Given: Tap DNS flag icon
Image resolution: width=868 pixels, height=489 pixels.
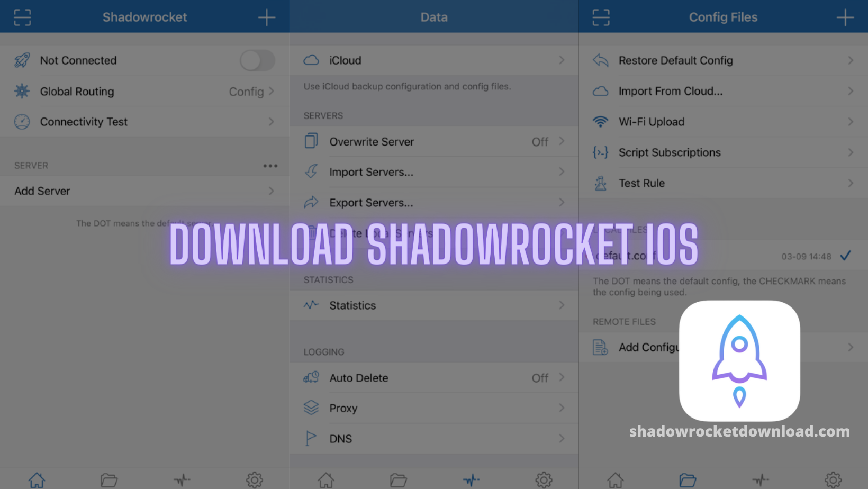Looking at the screenshot, I should [311, 438].
